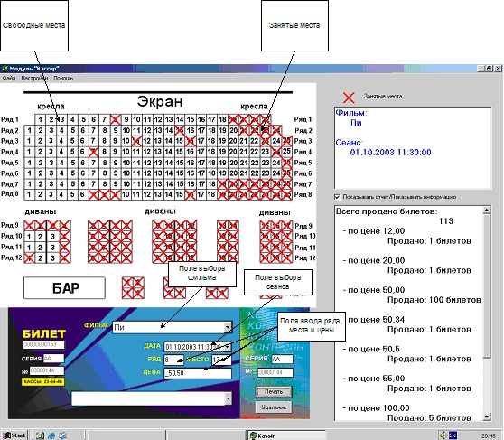Image resolution: width=504 pixels, height=440 pixels.
Task: Click the report line по цене 55,00
Action: pos(374,379)
